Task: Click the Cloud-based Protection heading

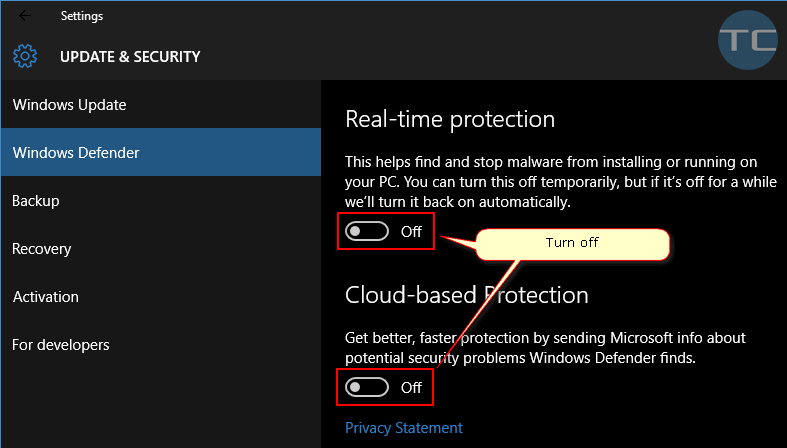Action: click(x=466, y=295)
